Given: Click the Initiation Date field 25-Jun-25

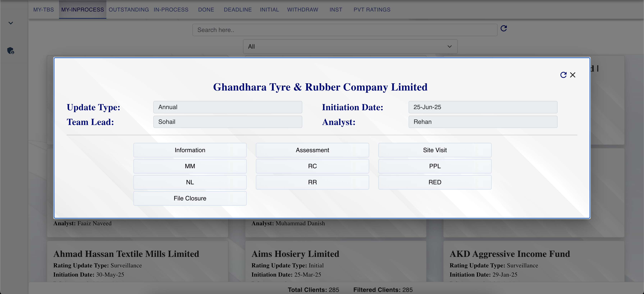Looking at the screenshot, I should coord(483,107).
